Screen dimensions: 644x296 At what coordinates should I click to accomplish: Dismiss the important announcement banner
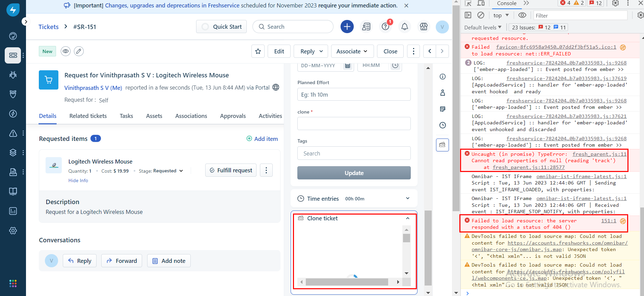(x=406, y=6)
